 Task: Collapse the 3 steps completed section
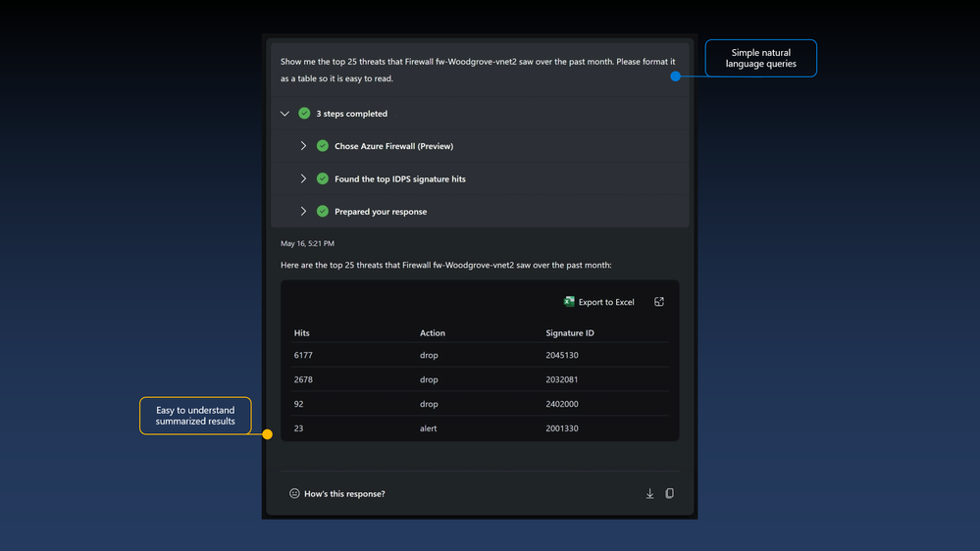pyautogui.click(x=285, y=114)
